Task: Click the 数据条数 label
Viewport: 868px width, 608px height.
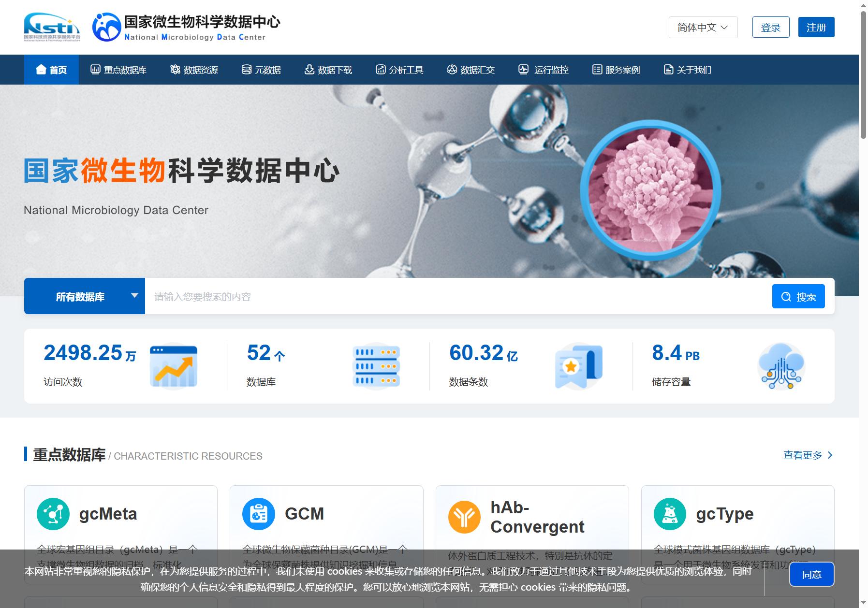Action: [x=469, y=382]
